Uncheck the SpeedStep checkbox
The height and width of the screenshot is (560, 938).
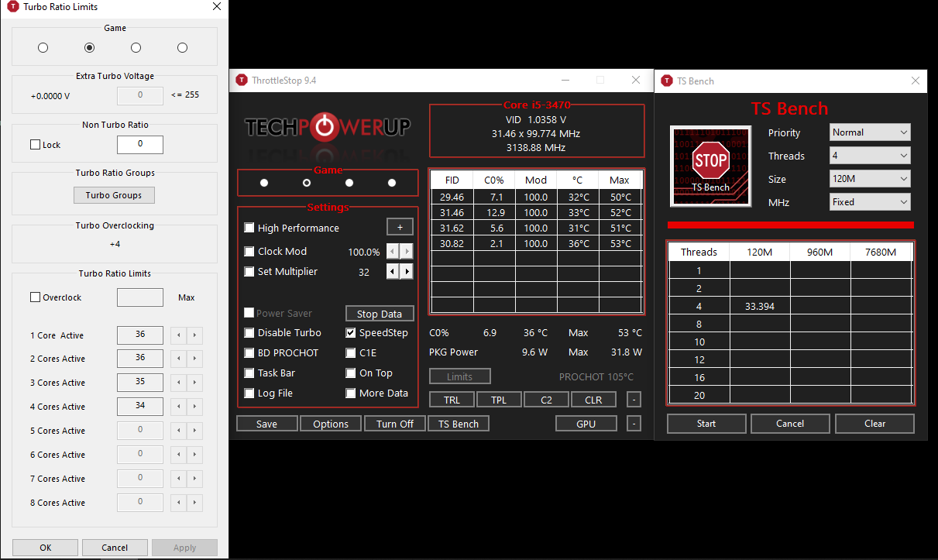click(351, 332)
